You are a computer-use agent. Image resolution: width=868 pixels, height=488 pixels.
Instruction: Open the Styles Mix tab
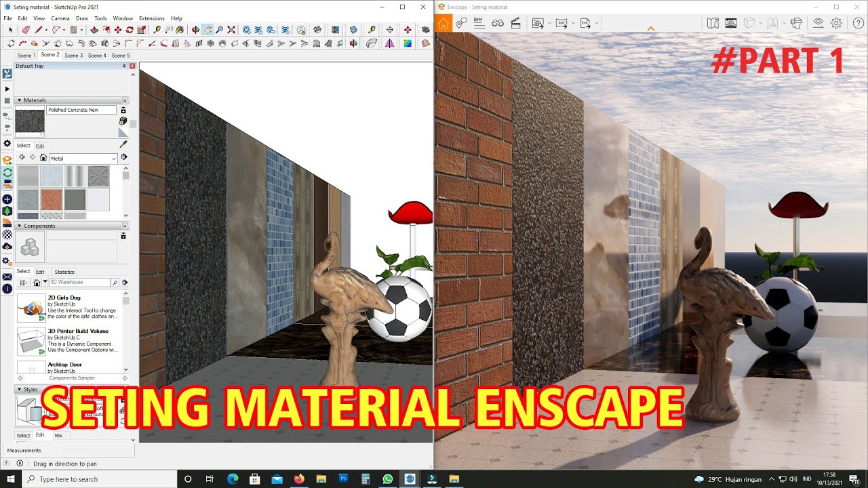pyautogui.click(x=58, y=435)
